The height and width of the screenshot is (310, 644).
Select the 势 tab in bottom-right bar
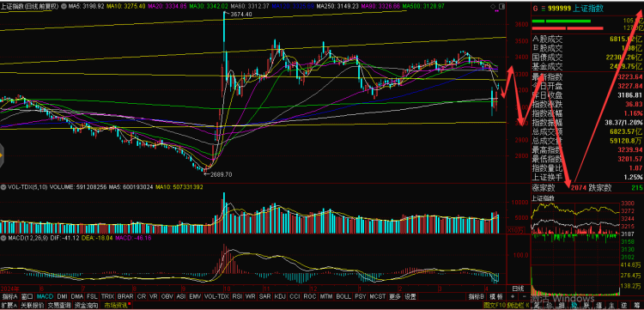point(574,306)
